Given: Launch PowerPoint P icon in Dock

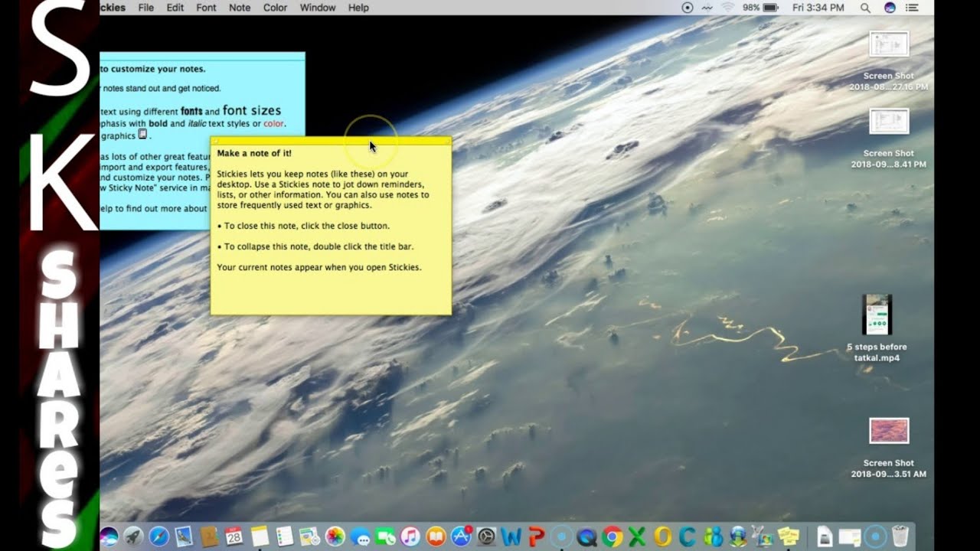Looking at the screenshot, I should pos(537,536).
